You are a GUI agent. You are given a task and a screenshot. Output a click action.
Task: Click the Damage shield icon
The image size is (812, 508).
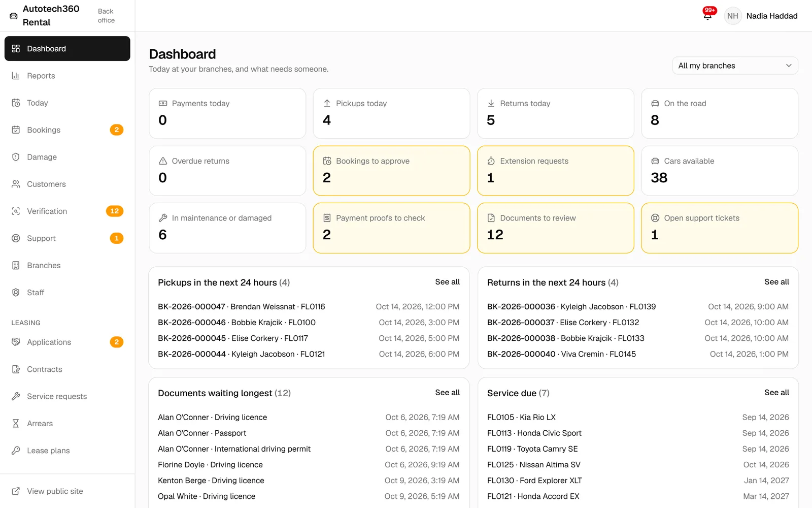16,157
